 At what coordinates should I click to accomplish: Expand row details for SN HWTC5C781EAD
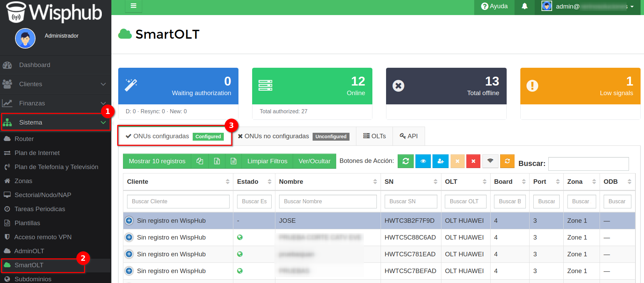tap(129, 254)
